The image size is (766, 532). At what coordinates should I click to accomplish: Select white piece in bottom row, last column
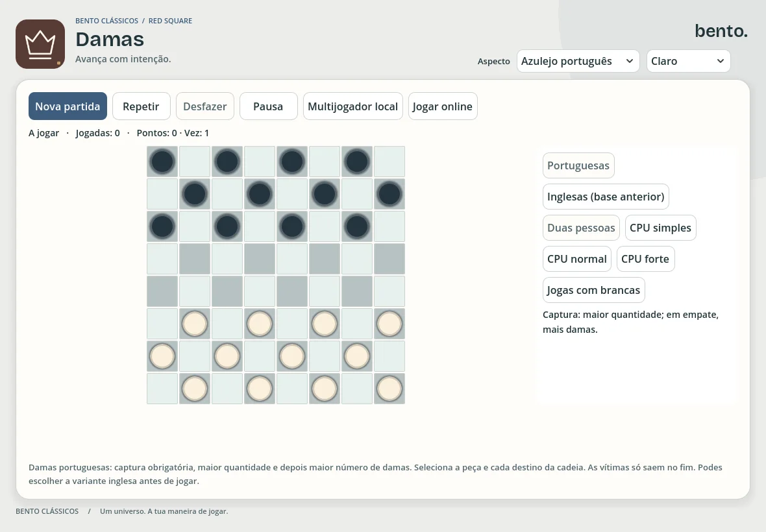(389, 389)
